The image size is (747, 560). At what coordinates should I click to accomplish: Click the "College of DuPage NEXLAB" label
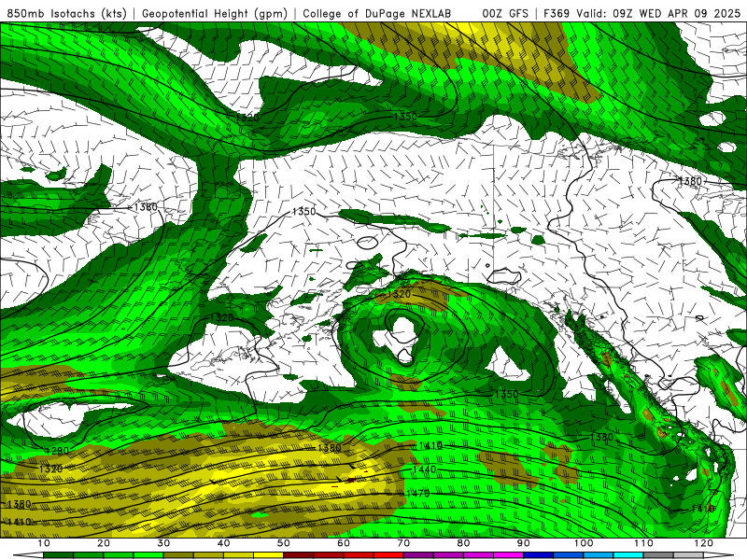click(x=377, y=14)
